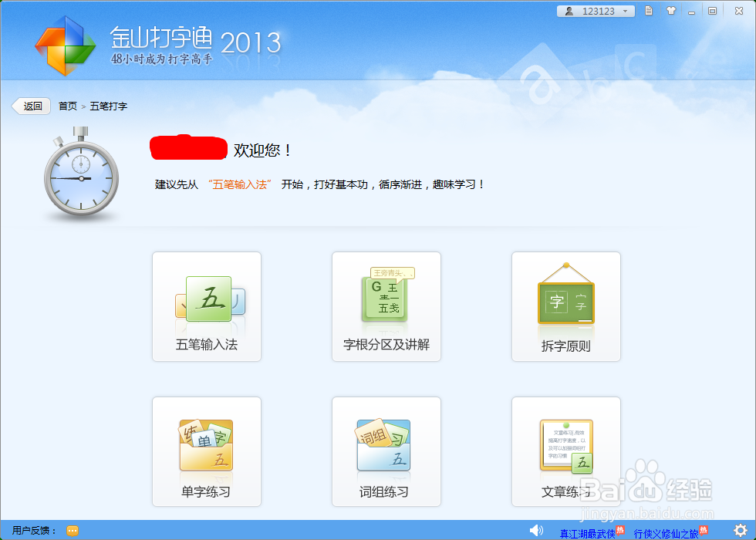756x540 pixels.
Task: Start the 单字练习 practice card
Action: (x=207, y=452)
